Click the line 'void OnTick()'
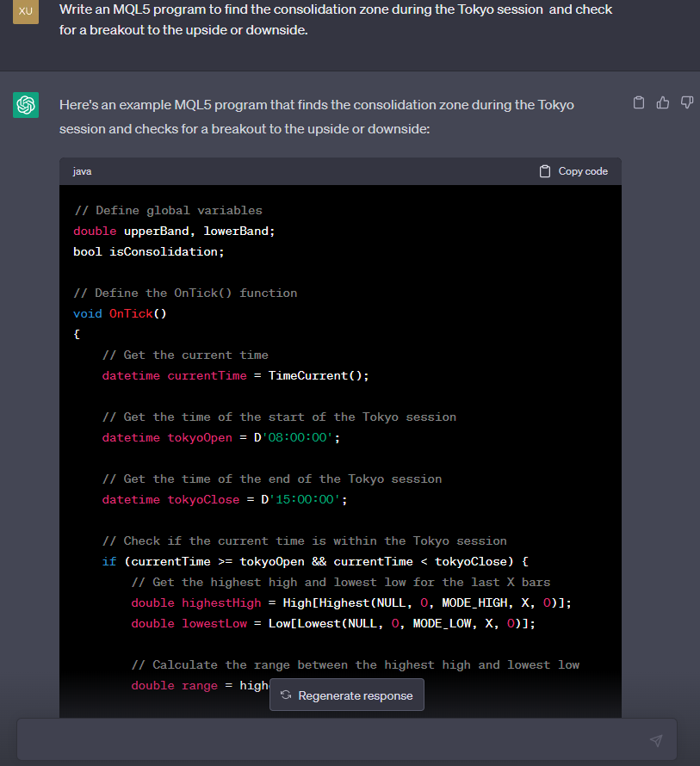This screenshot has width=700, height=766. click(x=120, y=313)
